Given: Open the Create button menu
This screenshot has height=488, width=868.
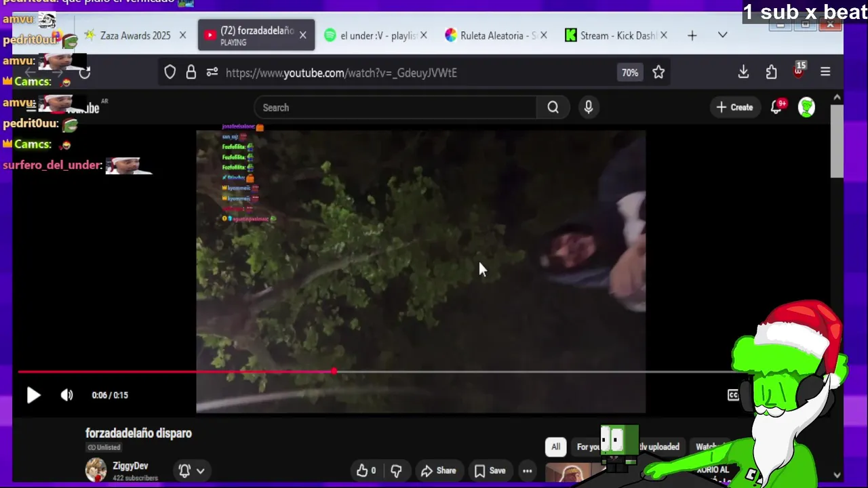Looking at the screenshot, I should 734,107.
